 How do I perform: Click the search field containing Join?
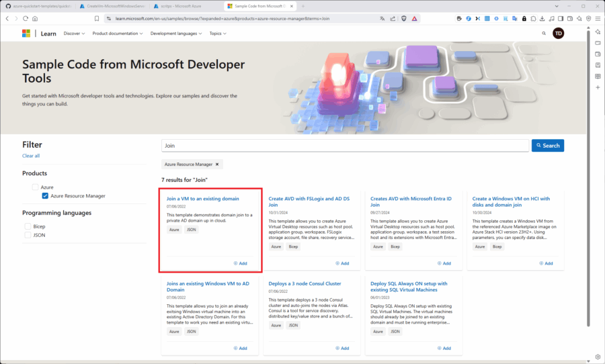pos(345,145)
